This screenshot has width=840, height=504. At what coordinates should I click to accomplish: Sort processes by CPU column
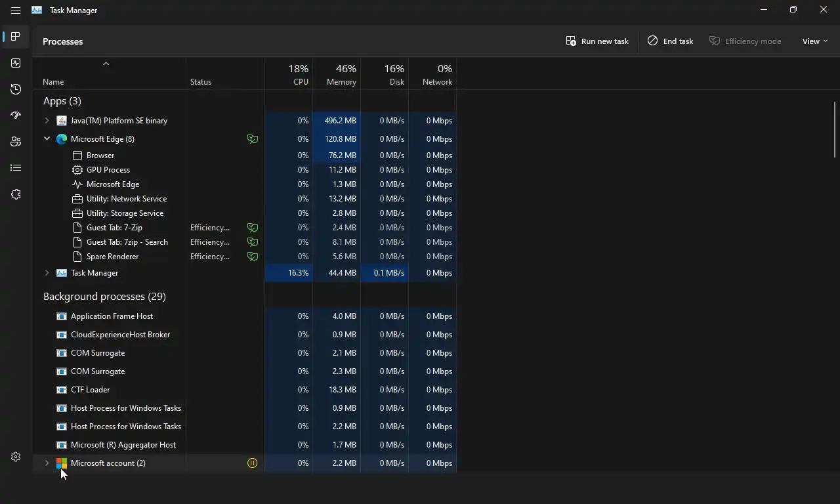click(289, 73)
